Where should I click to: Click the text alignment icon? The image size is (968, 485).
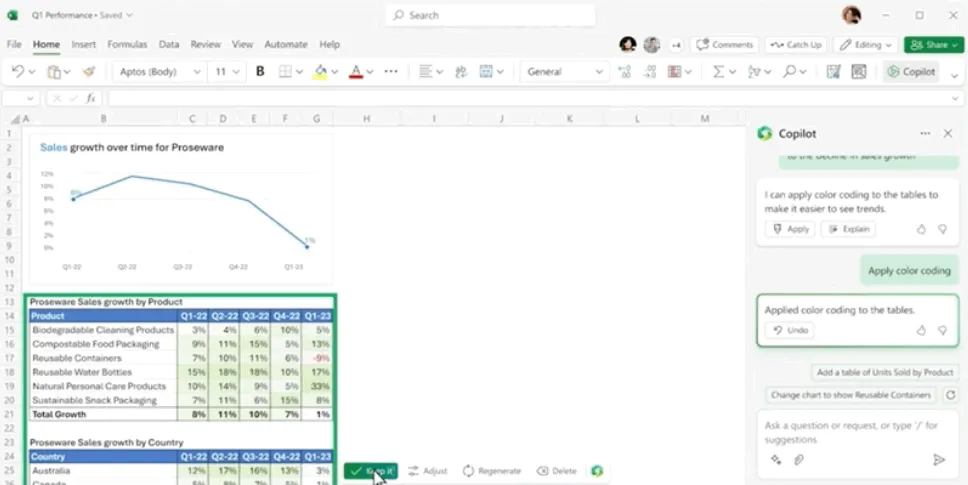coord(425,72)
